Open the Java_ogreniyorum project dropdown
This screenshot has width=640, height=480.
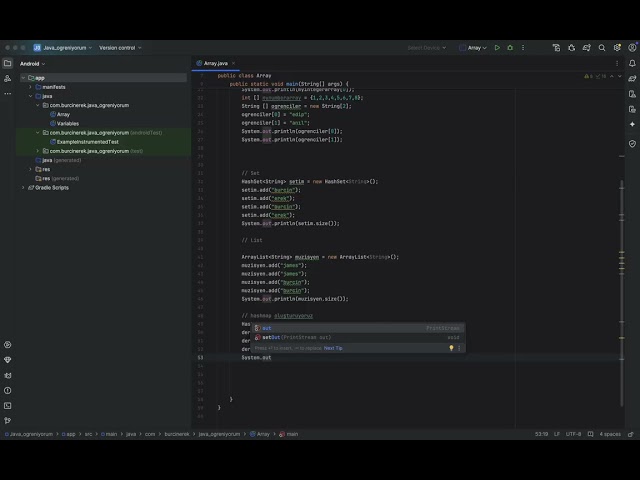[x=63, y=48]
